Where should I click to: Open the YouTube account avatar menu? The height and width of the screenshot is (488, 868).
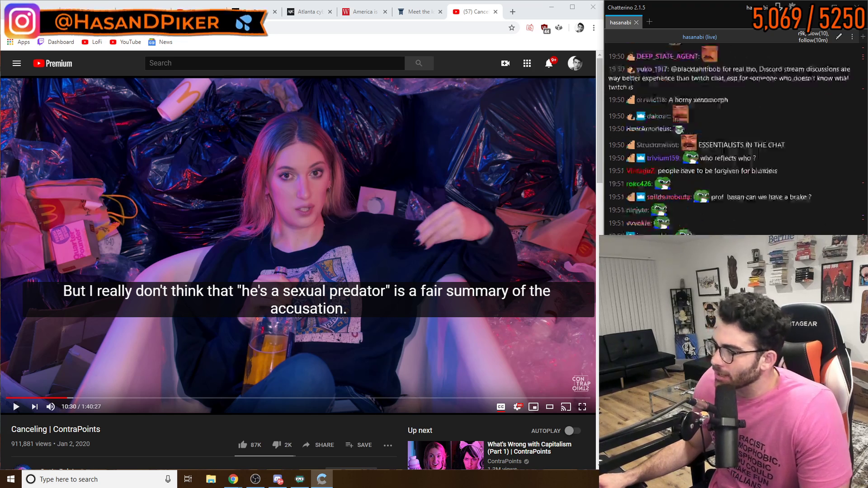[x=575, y=63]
